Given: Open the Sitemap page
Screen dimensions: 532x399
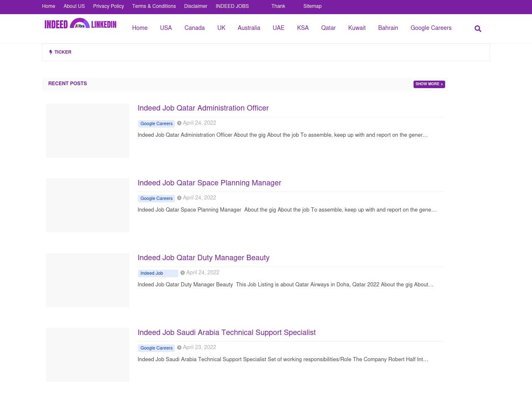Looking at the screenshot, I should [x=313, y=6].
